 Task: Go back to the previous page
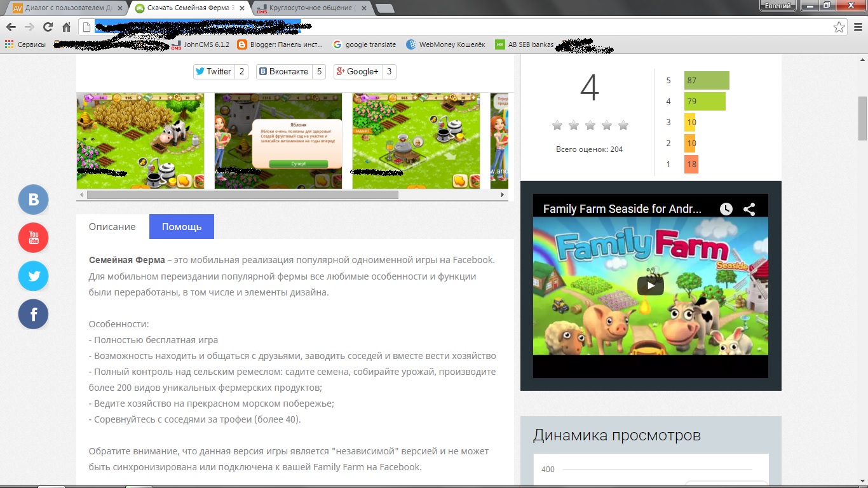click(x=10, y=27)
